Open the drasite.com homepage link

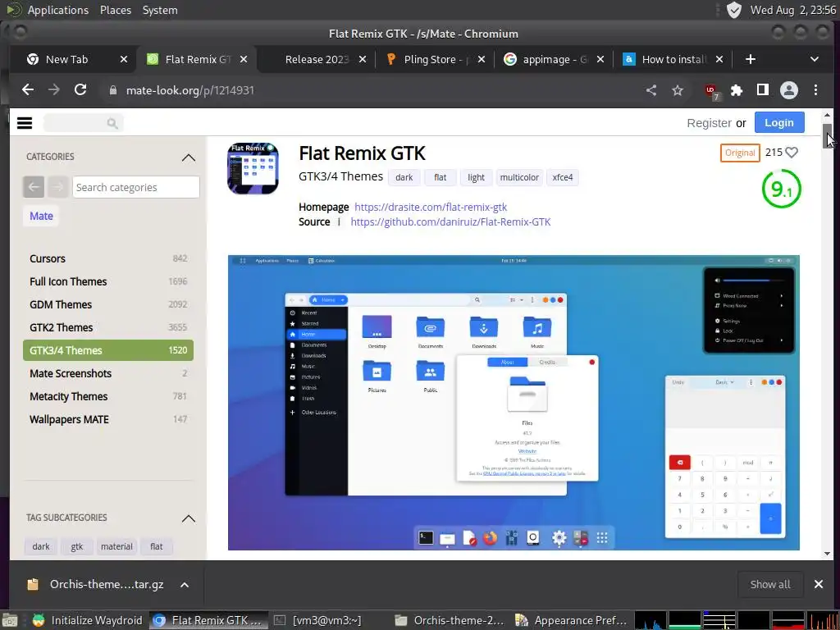(431, 207)
